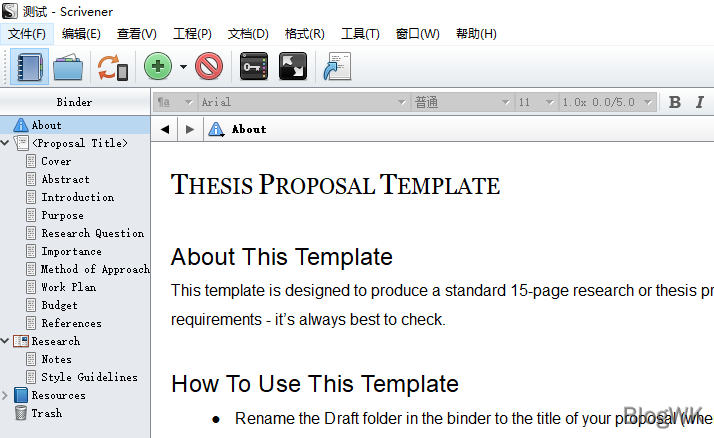Open the 文件(F) menu
Viewport: 714px width, 438px height.
point(27,34)
